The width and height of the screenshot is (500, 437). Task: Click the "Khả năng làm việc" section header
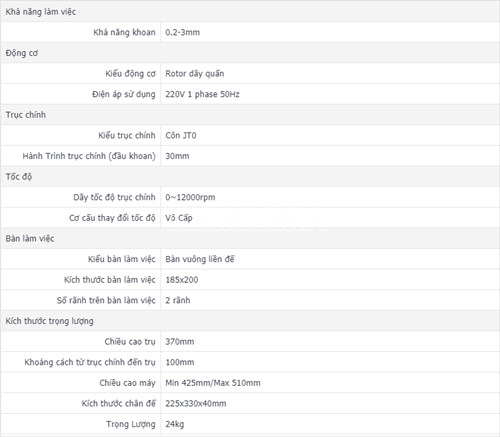pyautogui.click(x=250, y=11)
